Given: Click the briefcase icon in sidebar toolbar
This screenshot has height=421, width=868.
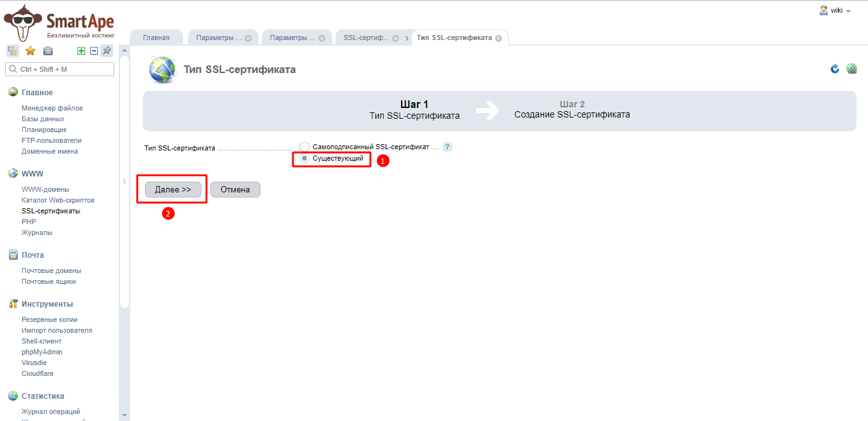Looking at the screenshot, I should pyautogui.click(x=48, y=51).
